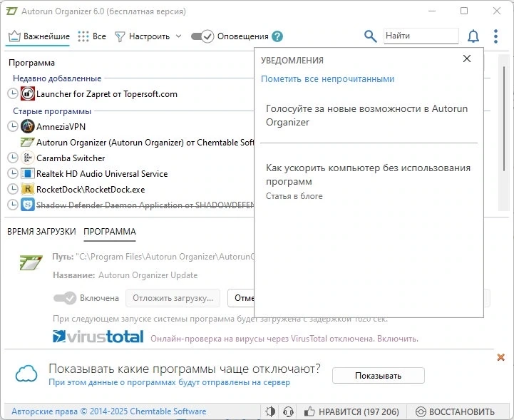Click the RocketDock app icon
Image resolution: width=514 pixels, height=420 pixels.
coord(28,189)
